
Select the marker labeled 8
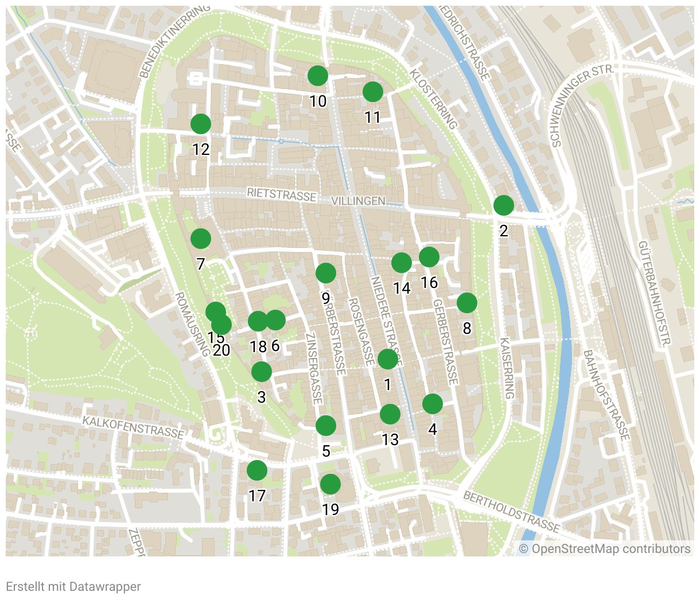coord(467,302)
